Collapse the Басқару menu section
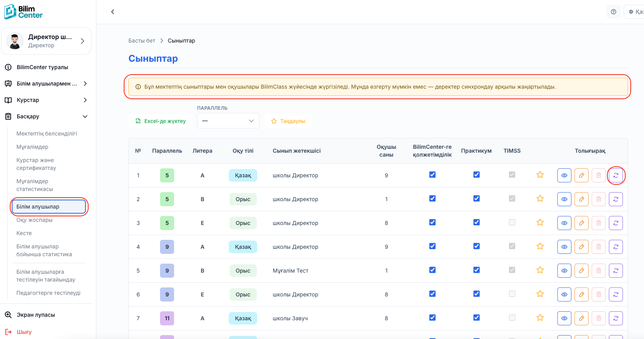Image resolution: width=644 pixels, height=339 pixels. (46, 116)
